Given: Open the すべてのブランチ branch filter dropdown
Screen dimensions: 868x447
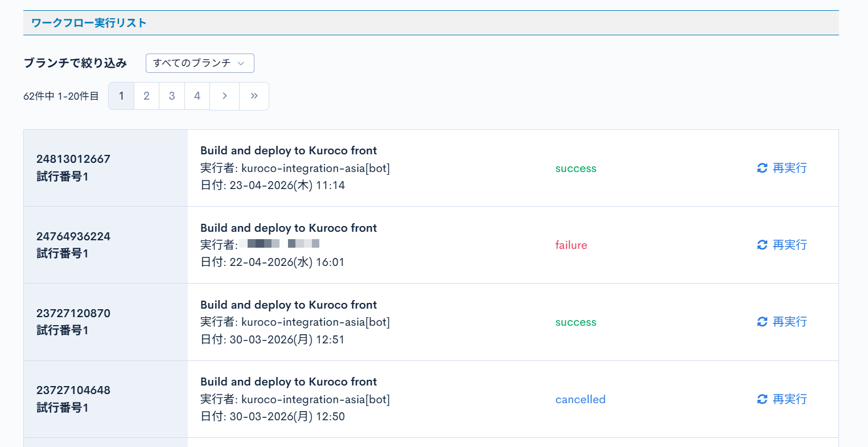Looking at the screenshot, I should pyautogui.click(x=200, y=63).
